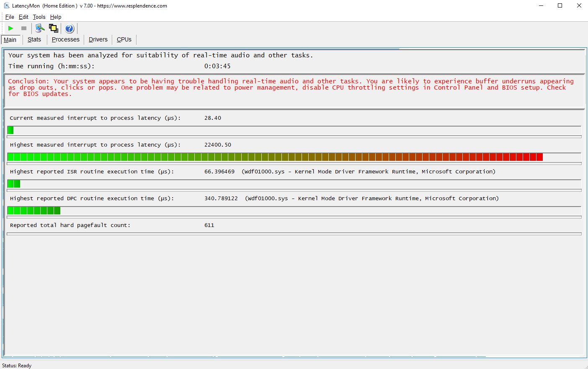Image resolution: width=588 pixels, height=369 pixels.
Task: Click 'Highest measured interrupt to process latency' label
Action: [x=95, y=145]
